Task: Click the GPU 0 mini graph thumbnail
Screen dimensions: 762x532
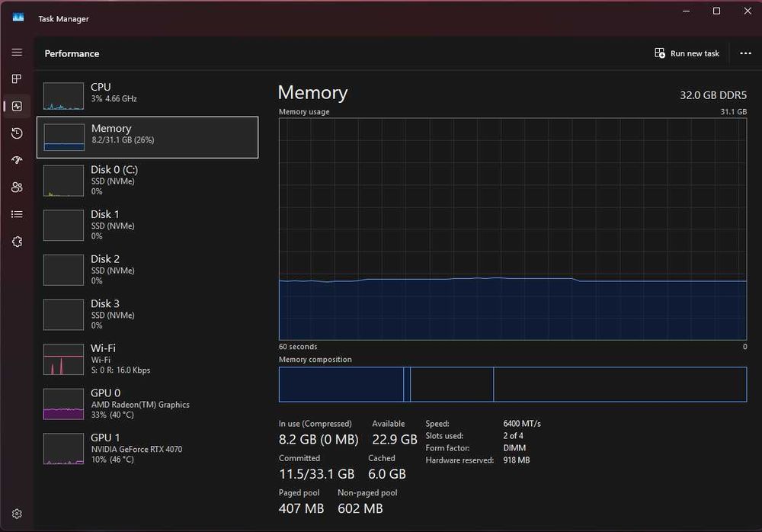Action: (x=63, y=404)
